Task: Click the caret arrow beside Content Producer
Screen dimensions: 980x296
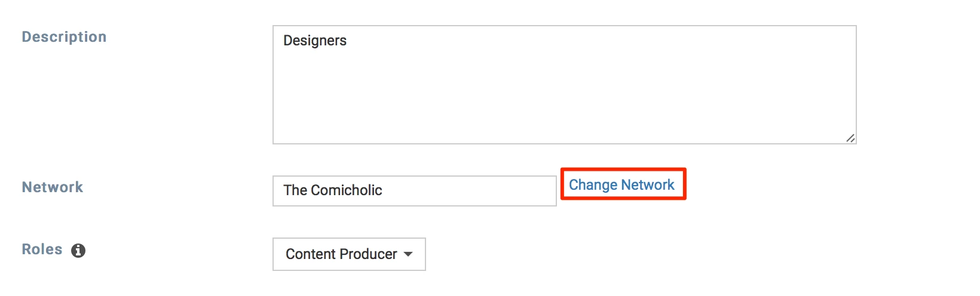Action: tap(408, 254)
